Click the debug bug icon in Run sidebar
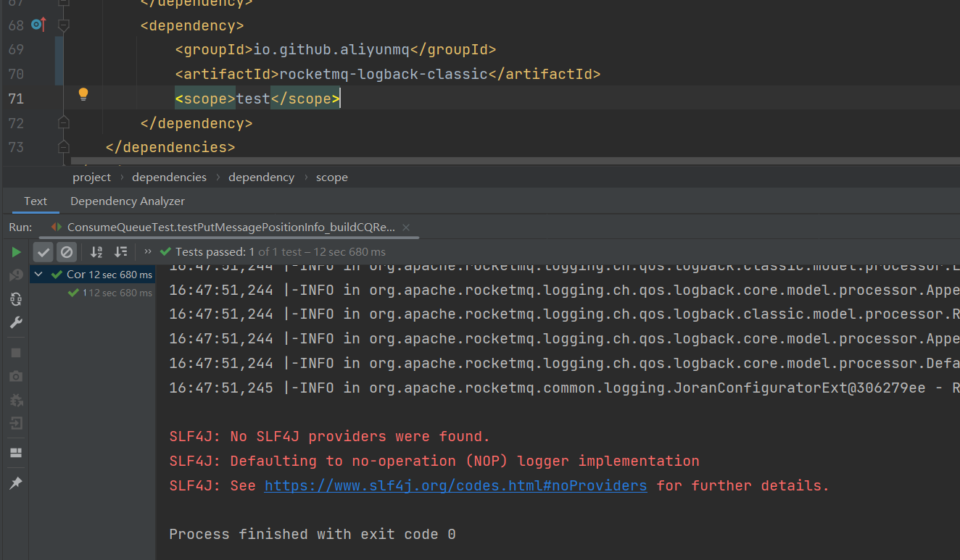This screenshot has width=960, height=560. 16,399
